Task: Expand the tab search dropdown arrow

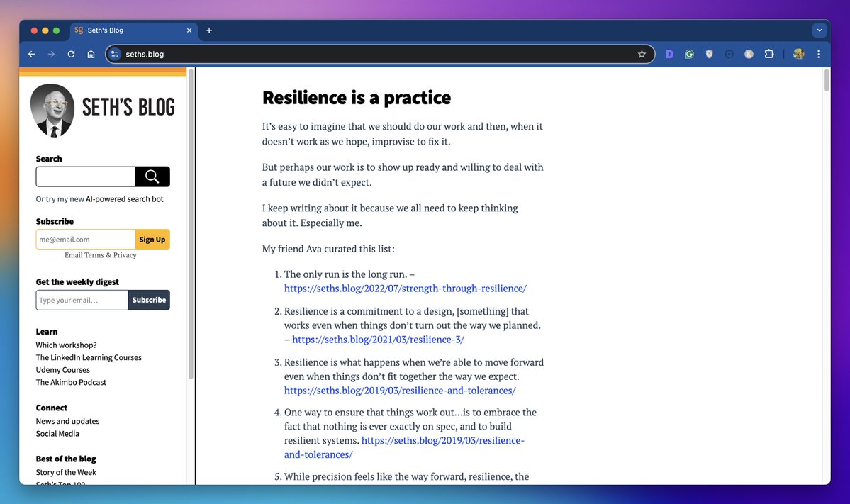Action: tap(819, 30)
